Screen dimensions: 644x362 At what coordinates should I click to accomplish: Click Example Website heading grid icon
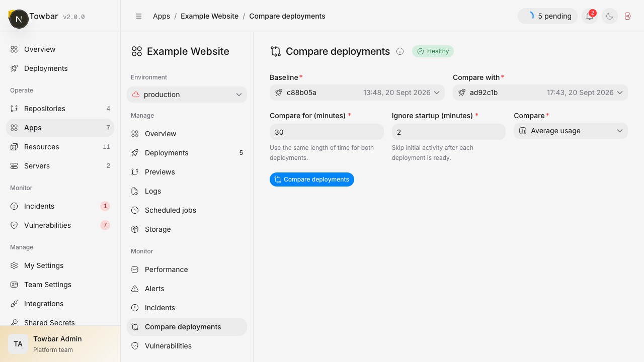[137, 51]
